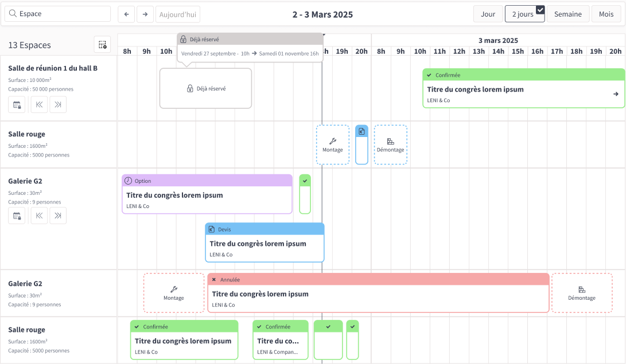Image resolution: width=626 pixels, height=364 pixels.
Task: Click the selection grid icon beside 13 Espaces
Action: click(x=102, y=45)
